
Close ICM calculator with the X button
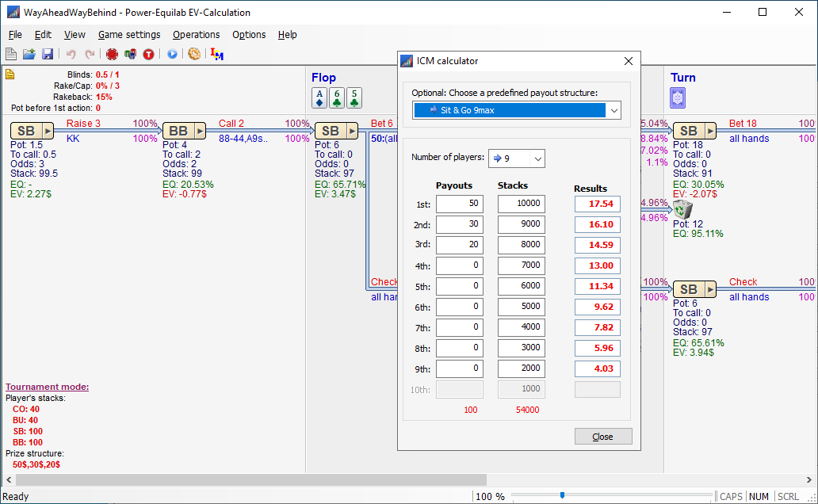click(628, 61)
